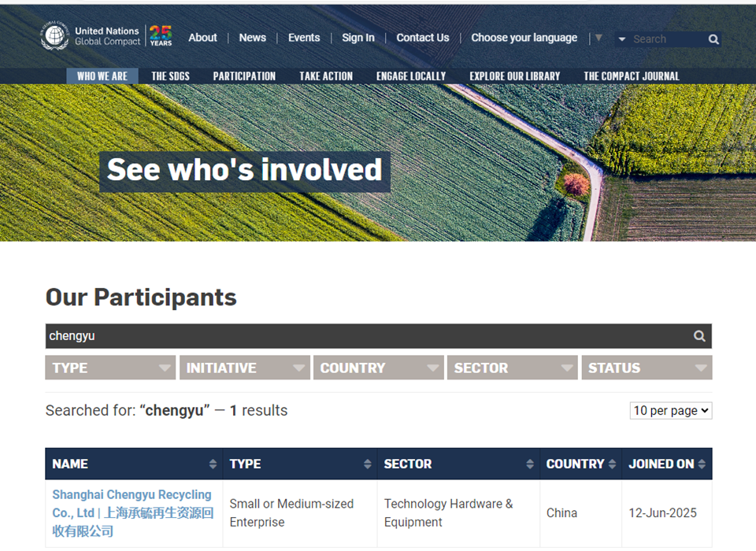This screenshot has width=756, height=551.
Task: Open the Contact Us link
Action: pos(423,38)
